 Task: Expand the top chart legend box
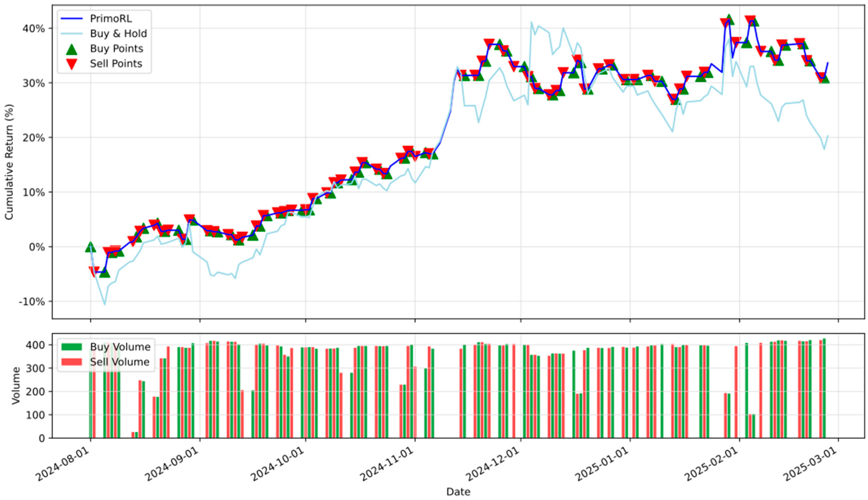point(105,41)
